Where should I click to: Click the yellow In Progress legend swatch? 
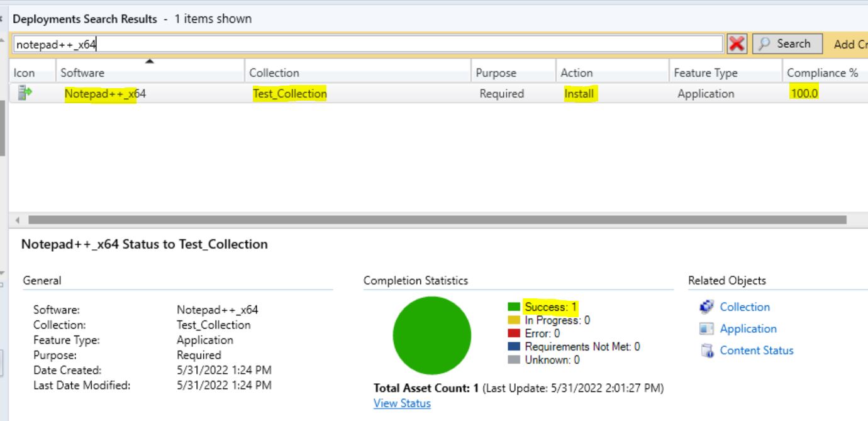pyautogui.click(x=514, y=320)
